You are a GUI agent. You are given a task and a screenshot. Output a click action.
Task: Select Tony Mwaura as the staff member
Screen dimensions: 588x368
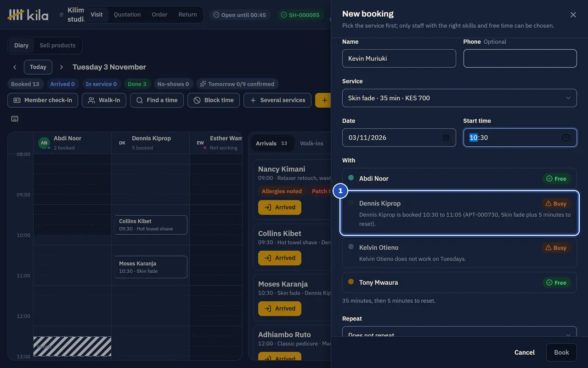459,282
